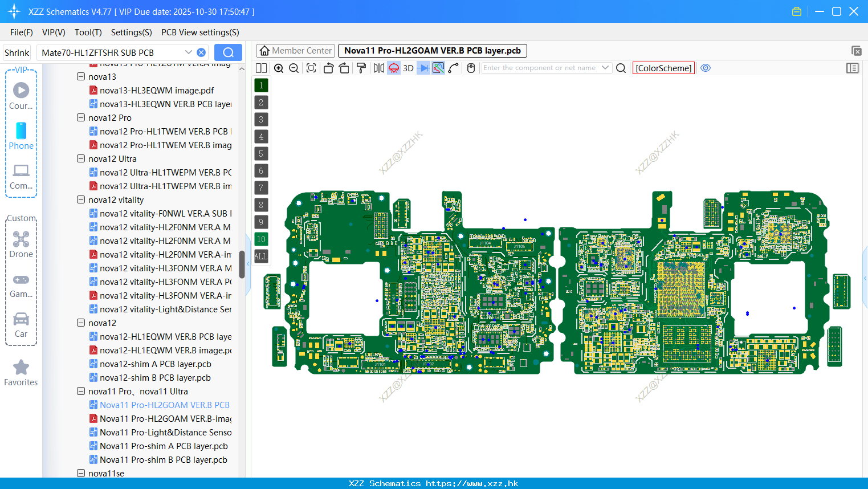The width and height of the screenshot is (868, 489).
Task: Toggle the eye visibility icon
Action: click(706, 68)
